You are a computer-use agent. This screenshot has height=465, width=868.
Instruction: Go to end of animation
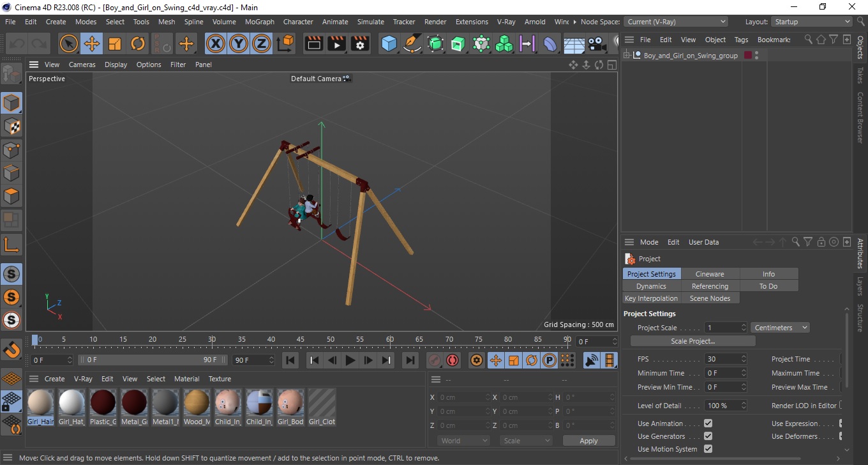tap(410, 360)
